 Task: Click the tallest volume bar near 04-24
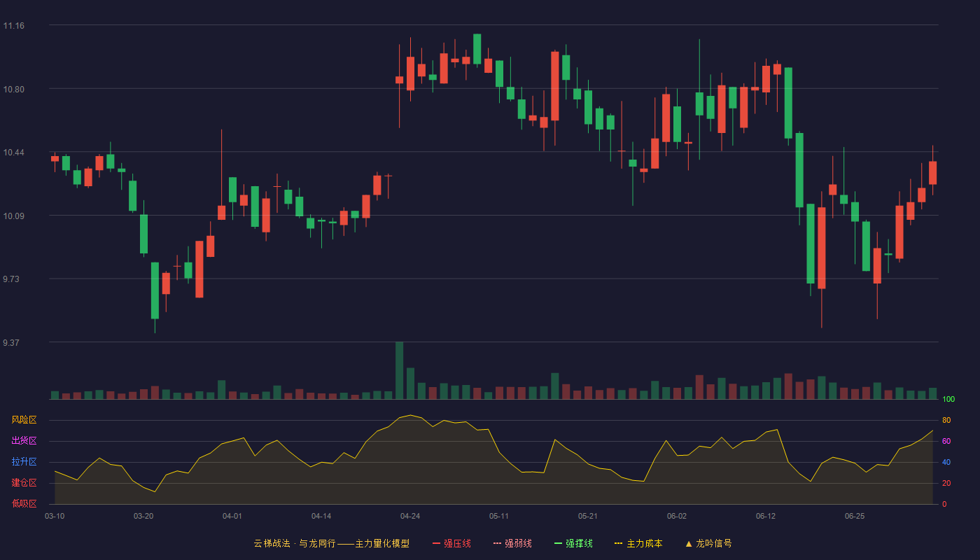[399, 370]
